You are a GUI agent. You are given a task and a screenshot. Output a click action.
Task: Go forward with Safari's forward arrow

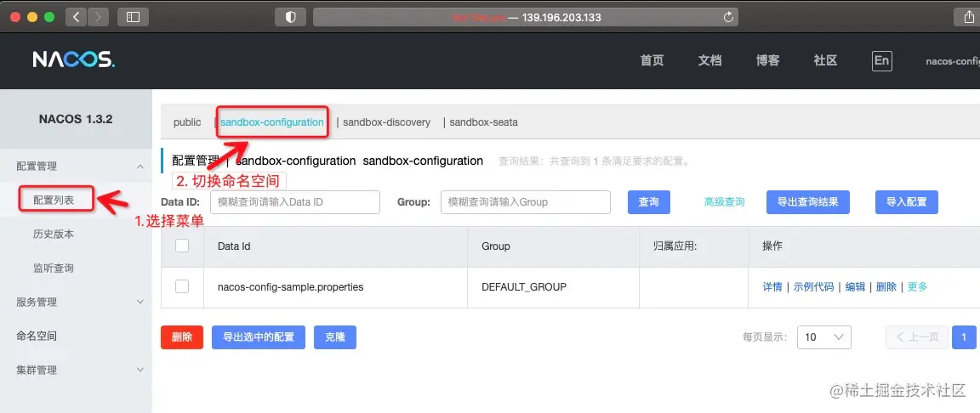coord(98,18)
